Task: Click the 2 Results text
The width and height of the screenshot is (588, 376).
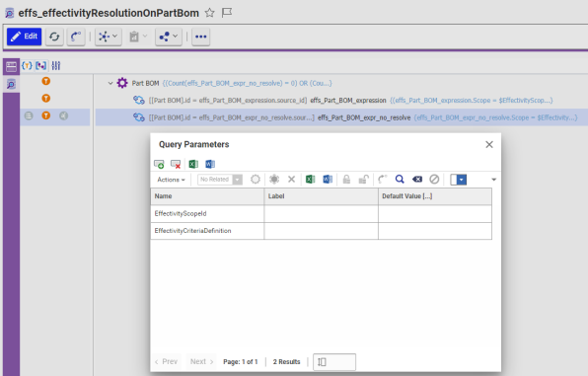Action: click(286, 362)
